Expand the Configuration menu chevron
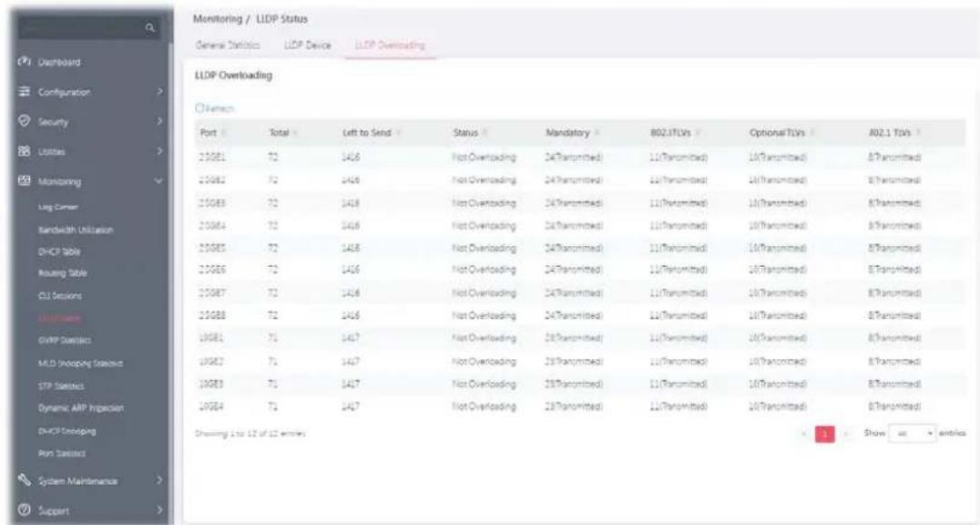 (159, 92)
